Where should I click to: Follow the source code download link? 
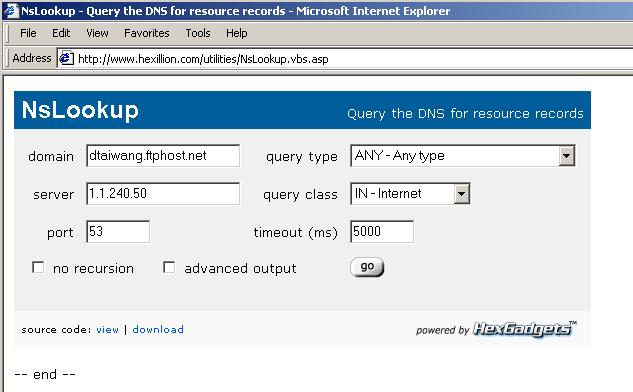point(158,329)
